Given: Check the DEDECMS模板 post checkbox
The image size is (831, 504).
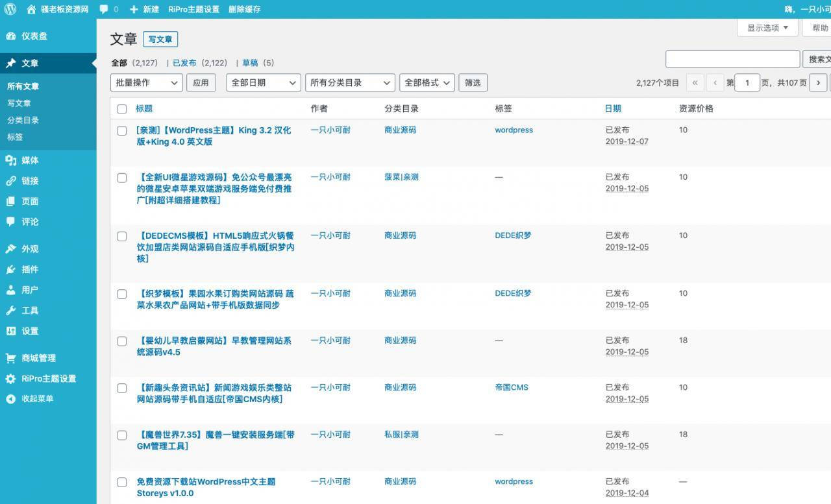Looking at the screenshot, I should click(122, 236).
